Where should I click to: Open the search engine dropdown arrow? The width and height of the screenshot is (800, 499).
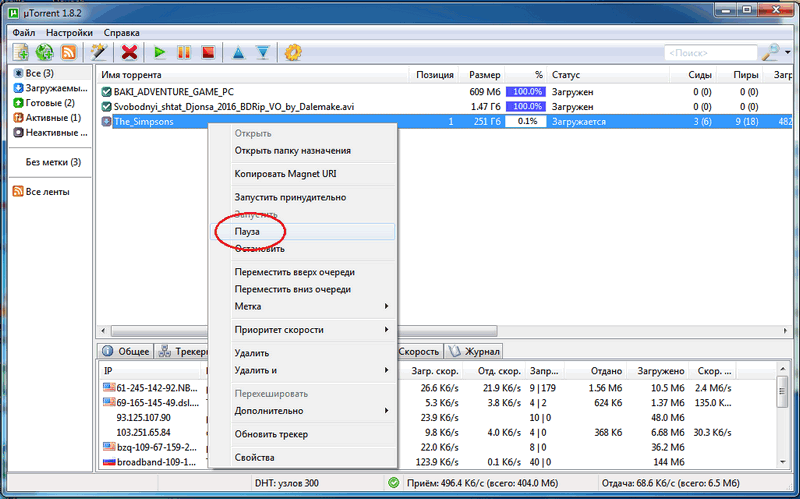[787, 53]
